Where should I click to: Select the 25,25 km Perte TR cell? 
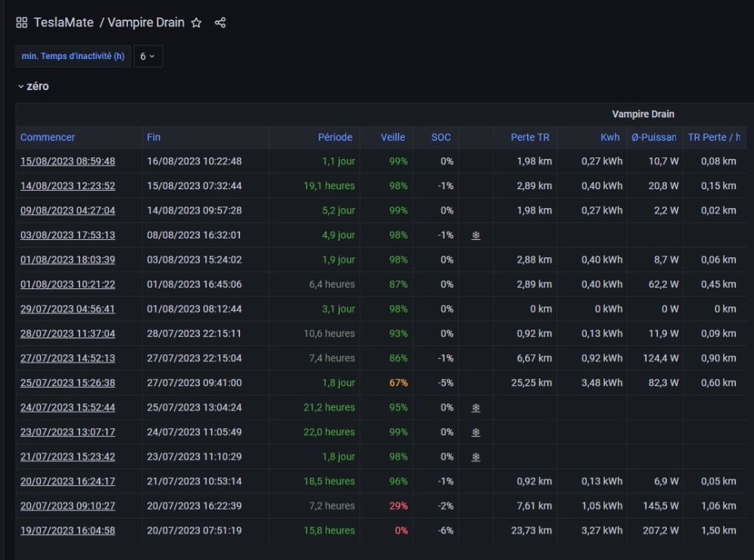(531, 383)
